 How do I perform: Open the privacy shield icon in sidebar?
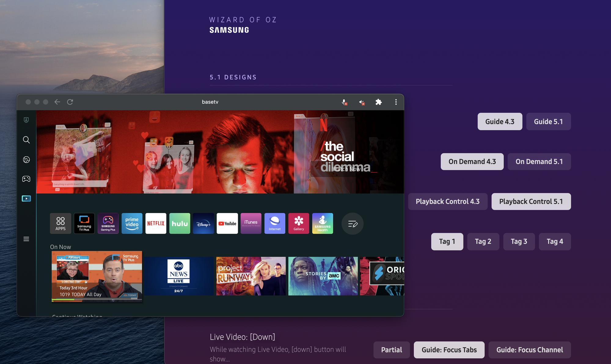pyautogui.click(x=26, y=120)
